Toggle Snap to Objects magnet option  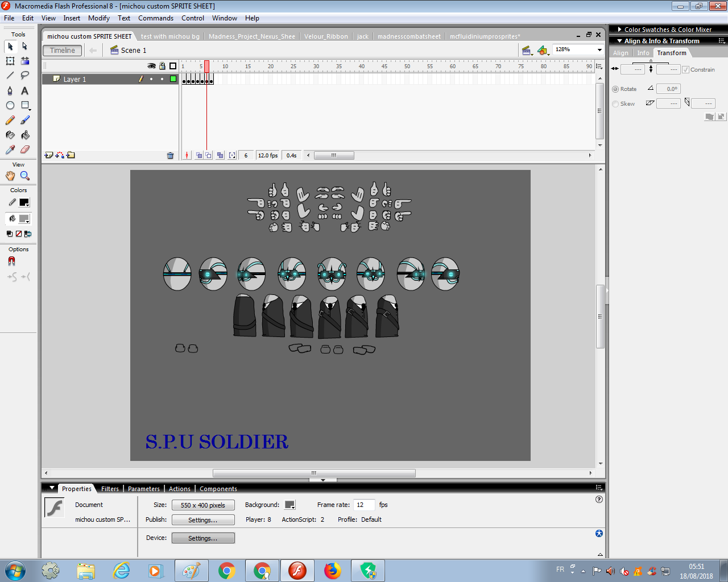tap(11, 261)
